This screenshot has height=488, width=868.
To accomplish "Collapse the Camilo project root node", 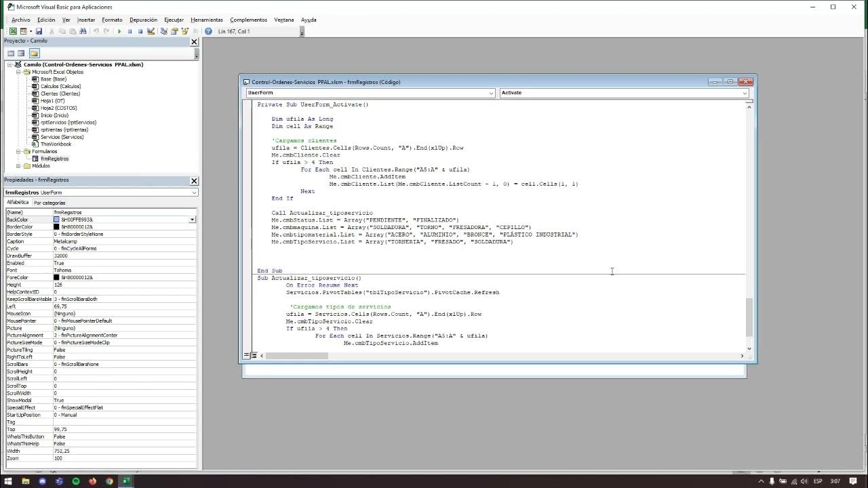I will [10, 64].
